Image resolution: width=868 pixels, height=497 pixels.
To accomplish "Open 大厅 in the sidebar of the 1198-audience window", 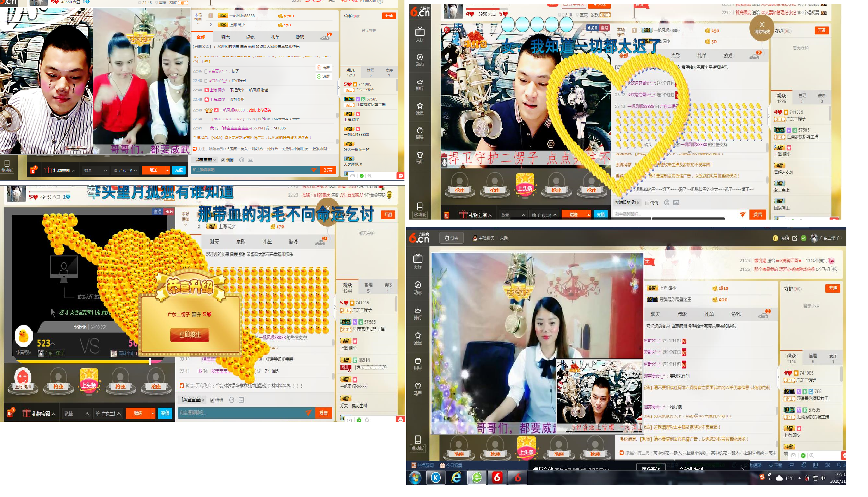I will (418, 262).
